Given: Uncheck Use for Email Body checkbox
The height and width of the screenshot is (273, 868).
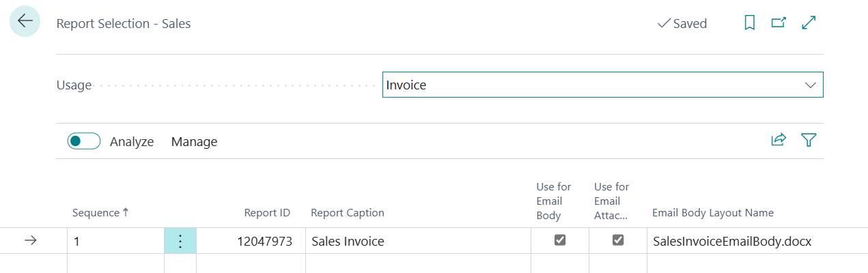Looking at the screenshot, I should point(560,240).
